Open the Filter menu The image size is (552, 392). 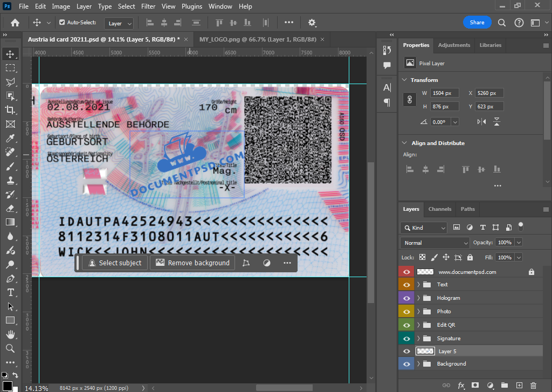coord(148,6)
